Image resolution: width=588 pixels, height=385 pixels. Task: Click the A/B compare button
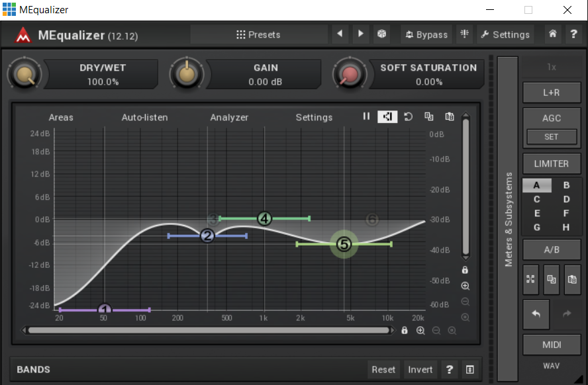coord(552,249)
